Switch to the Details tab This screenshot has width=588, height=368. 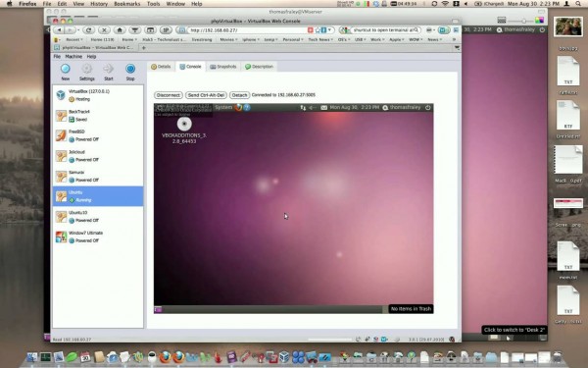coord(161,67)
